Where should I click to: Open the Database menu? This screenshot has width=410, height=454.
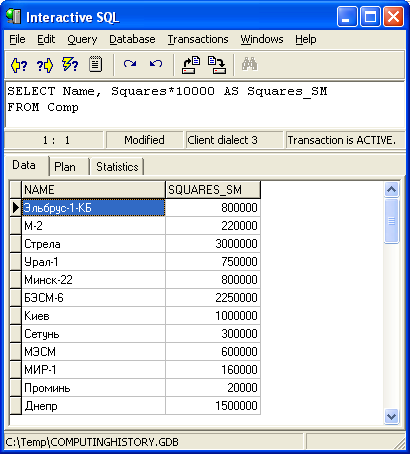(x=132, y=39)
